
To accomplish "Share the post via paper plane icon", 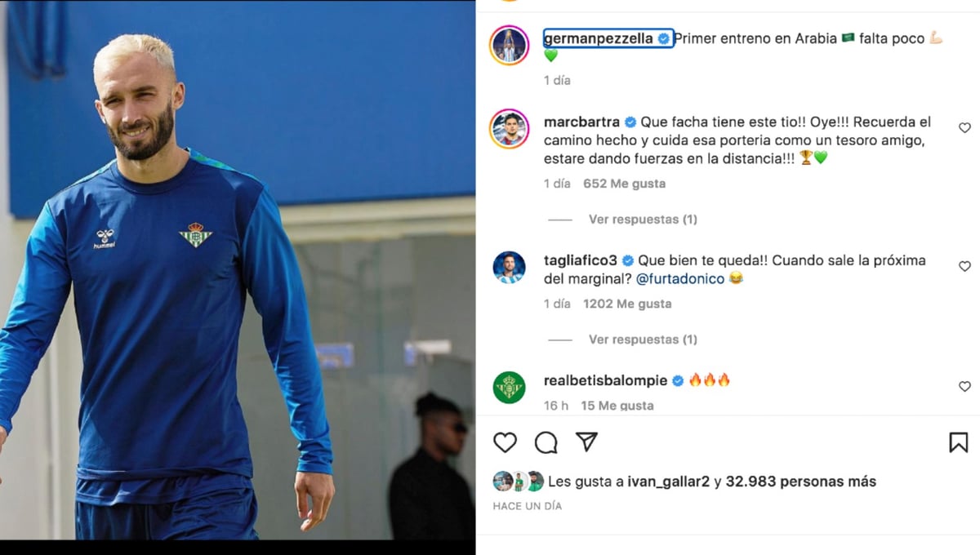I will click(586, 442).
